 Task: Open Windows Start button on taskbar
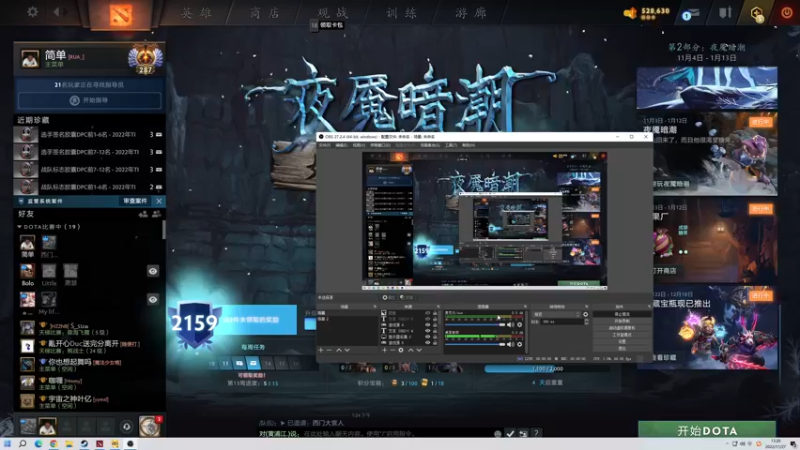(7, 444)
